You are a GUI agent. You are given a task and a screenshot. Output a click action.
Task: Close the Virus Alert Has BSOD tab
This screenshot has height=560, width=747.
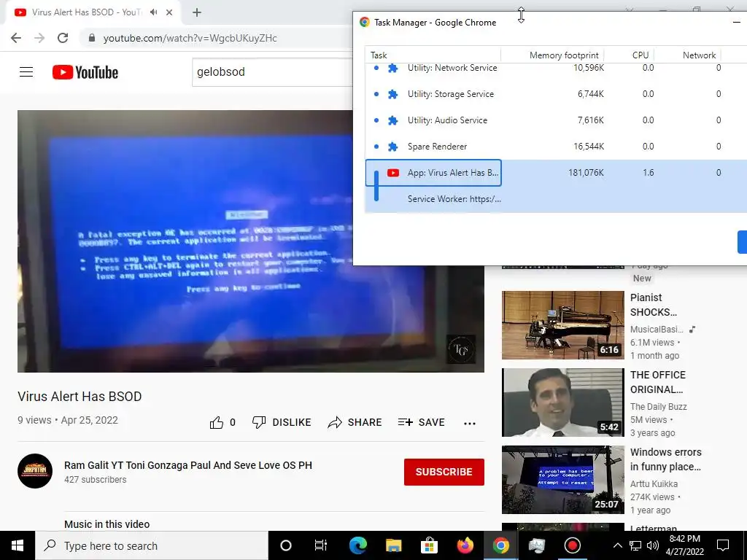click(x=169, y=12)
